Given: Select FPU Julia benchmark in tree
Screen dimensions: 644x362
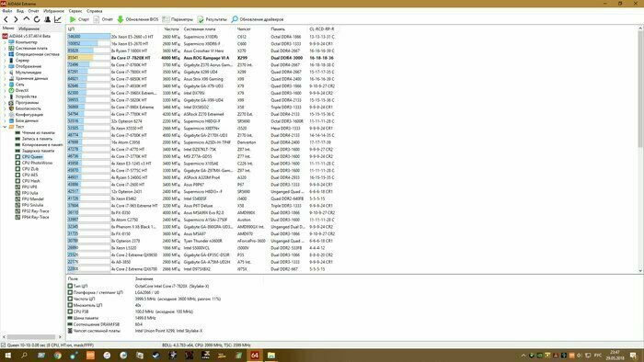Looking at the screenshot, I should click(x=29, y=193).
